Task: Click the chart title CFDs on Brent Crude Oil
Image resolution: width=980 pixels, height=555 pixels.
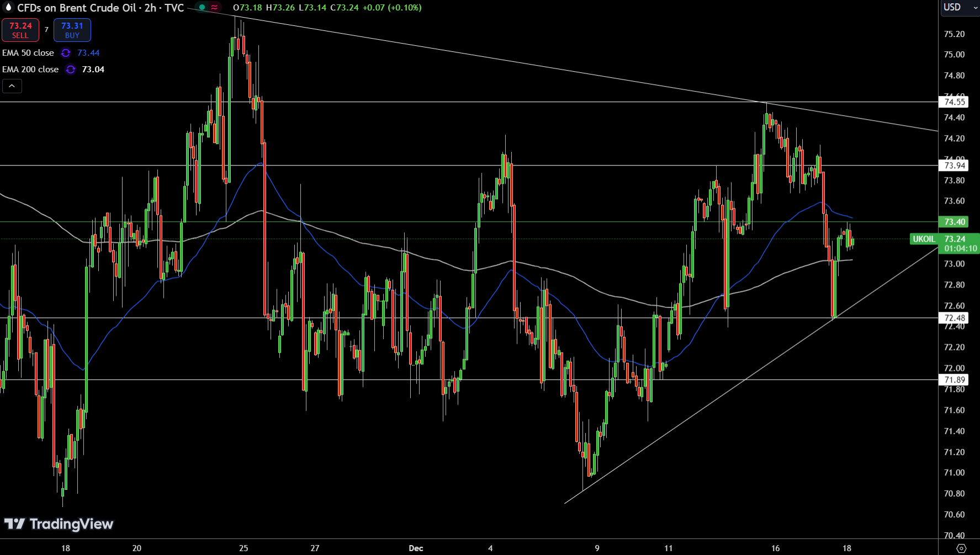Action: click(x=77, y=8)
